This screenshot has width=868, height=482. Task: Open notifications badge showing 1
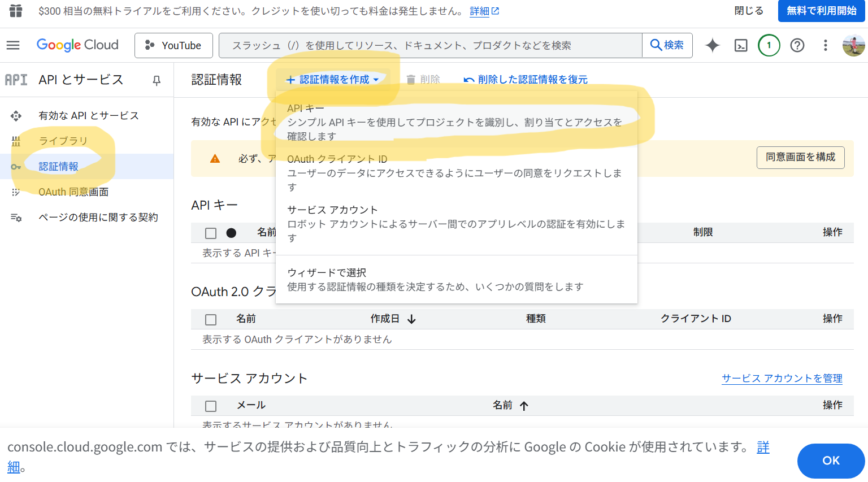pos(769,45)
